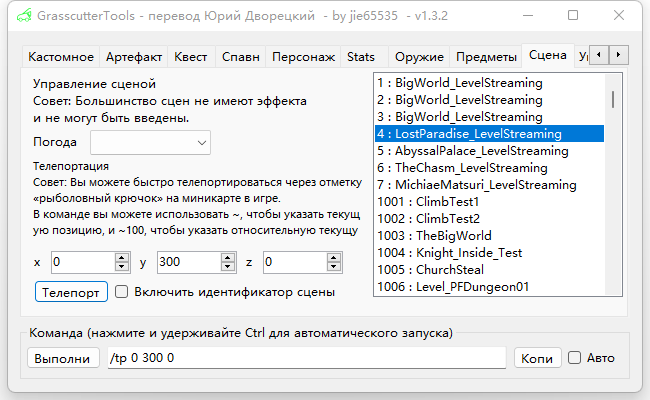Click the Выполни execute button
Image resolution: width=650 pixels, height=400 pixels.
(x=62, y=358)
